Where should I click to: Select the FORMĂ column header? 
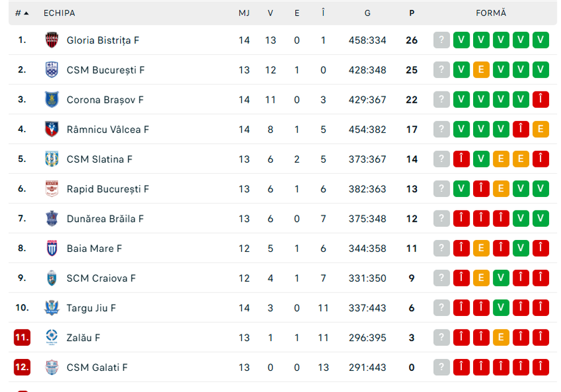click(x=491, y=12)
